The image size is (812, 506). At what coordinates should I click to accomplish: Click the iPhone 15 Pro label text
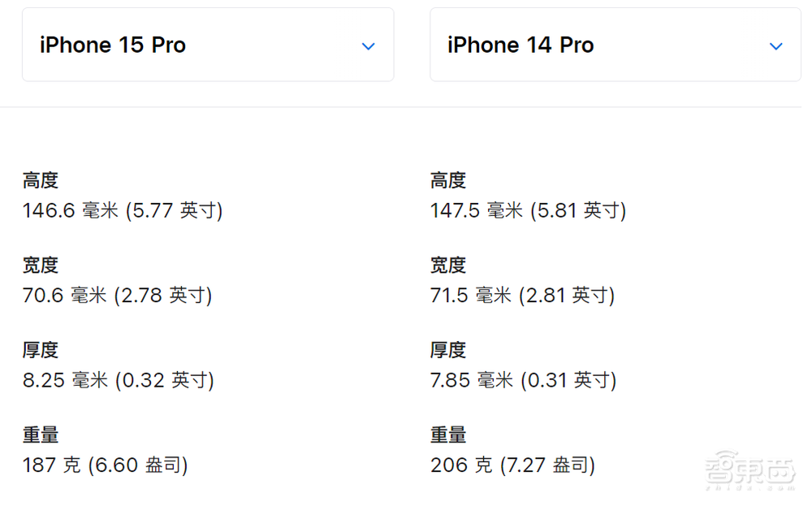112,45
